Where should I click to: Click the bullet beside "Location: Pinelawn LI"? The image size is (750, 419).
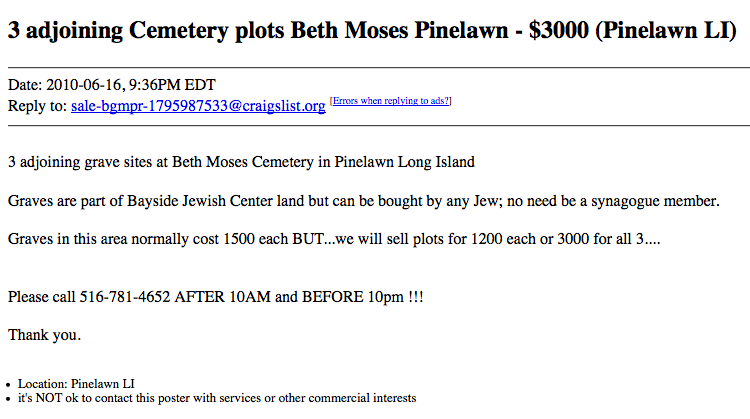point(8,385)
